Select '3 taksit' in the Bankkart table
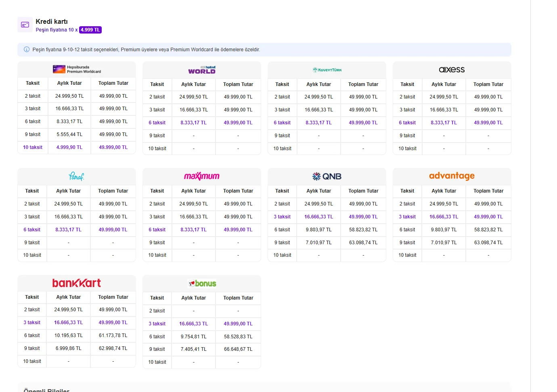The image size is (557, 392). [32, 323]
